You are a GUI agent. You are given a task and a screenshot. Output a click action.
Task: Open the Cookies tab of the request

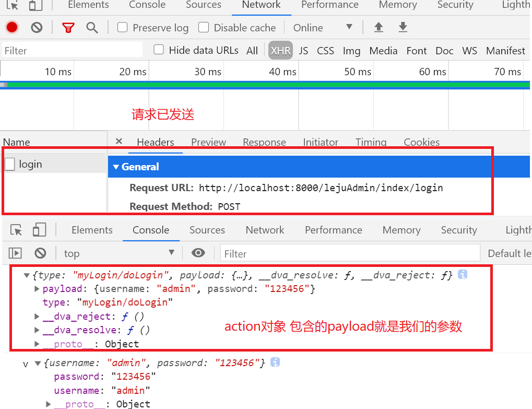coord(422,142)
